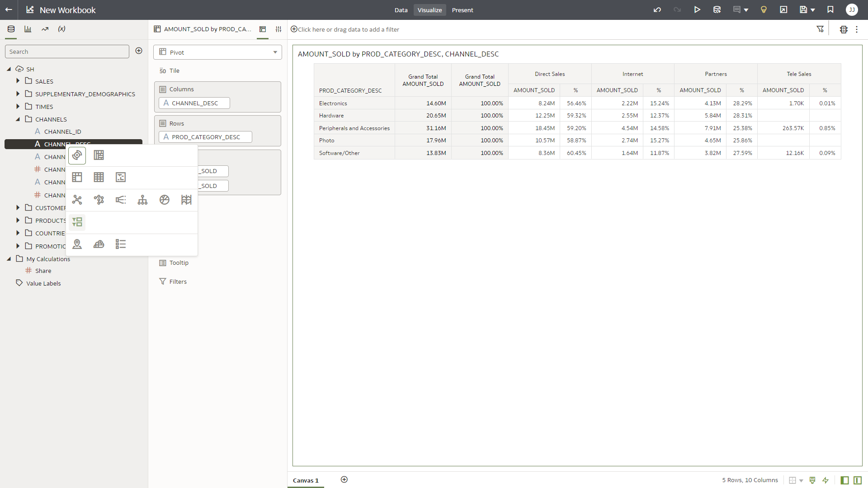Switch to the Present tab
This screenshot has height=488, width=868.
click(x=462, y=10)
